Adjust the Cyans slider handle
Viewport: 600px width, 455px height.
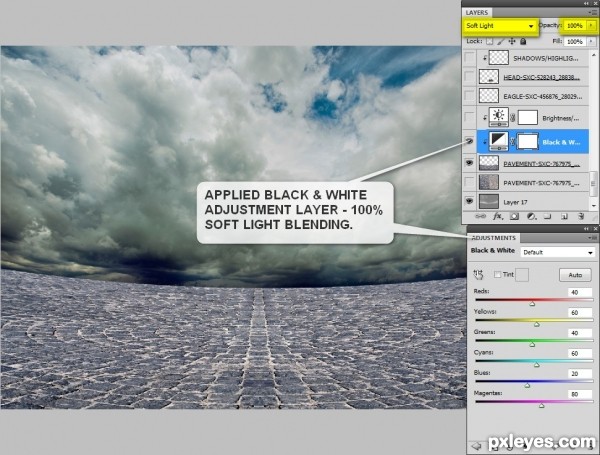tap(537, 365)
